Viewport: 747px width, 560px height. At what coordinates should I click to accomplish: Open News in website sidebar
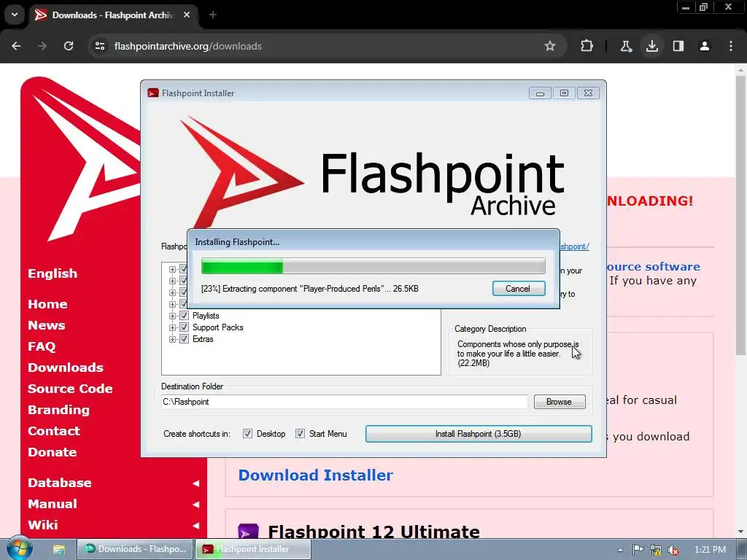click(46, 325)
